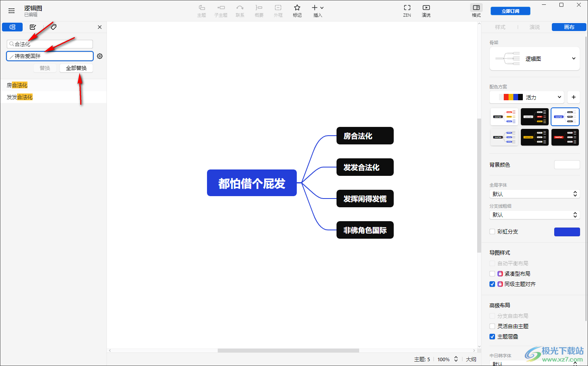The height and width of the screenshot is (366, 588).
Task: Switch to the 画布 tab
Action: [569, 27]
